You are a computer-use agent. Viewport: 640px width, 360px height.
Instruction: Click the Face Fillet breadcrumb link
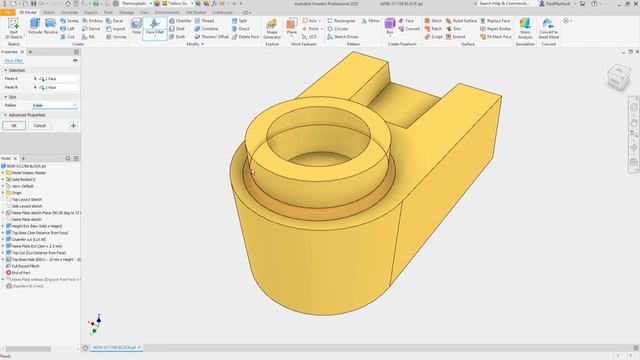[13, 61]
